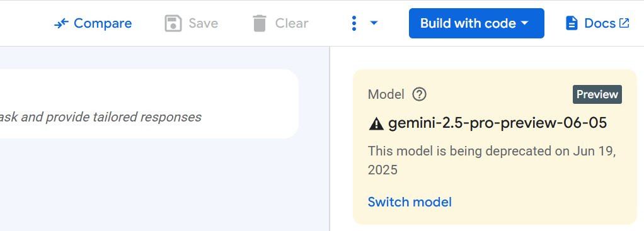Click the Clear trash can icon
The height and width of the screenshot is (231, 644).
[x=260, y=23]
